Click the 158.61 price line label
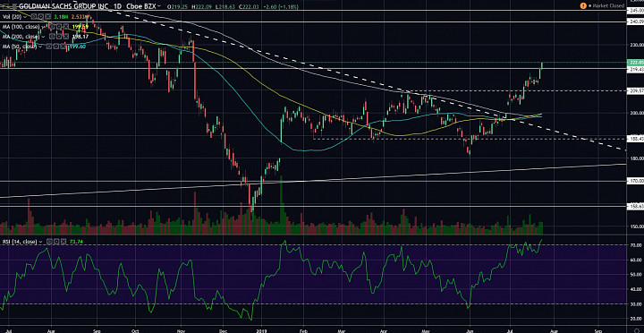This screenshot has width=644, height=333. (x=635, y=207)
